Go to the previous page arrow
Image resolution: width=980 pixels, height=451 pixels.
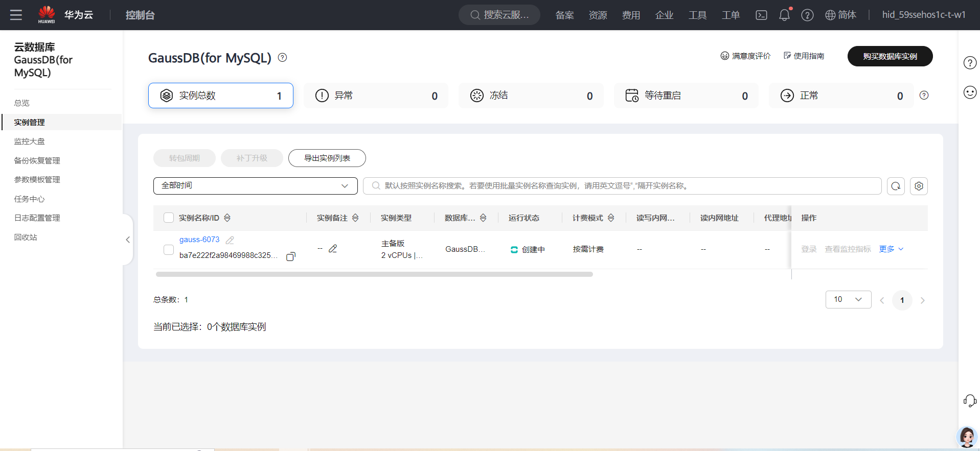882,300
